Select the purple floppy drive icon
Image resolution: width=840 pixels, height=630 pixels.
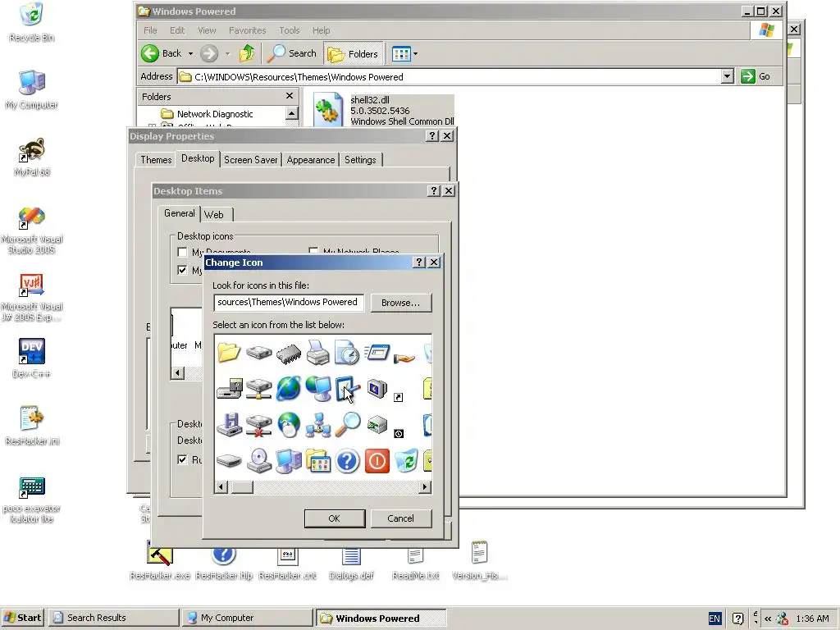point(230,425)
